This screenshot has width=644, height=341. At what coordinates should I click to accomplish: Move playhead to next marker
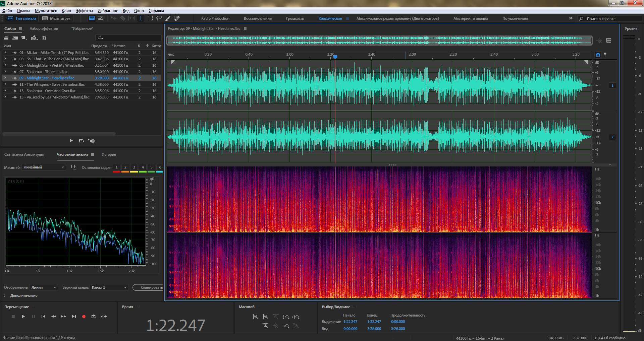pos(74,316)
